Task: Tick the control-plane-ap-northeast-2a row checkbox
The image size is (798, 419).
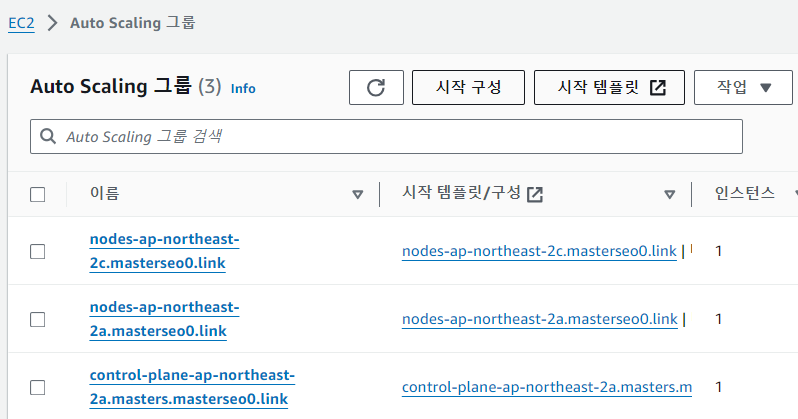Action: point(38,387)
